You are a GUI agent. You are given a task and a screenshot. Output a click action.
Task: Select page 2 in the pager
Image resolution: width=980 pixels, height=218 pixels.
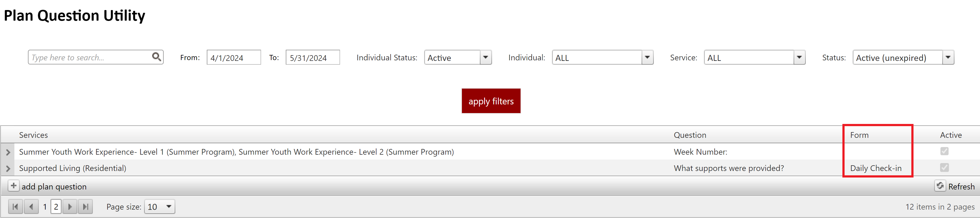pos(56,207)
